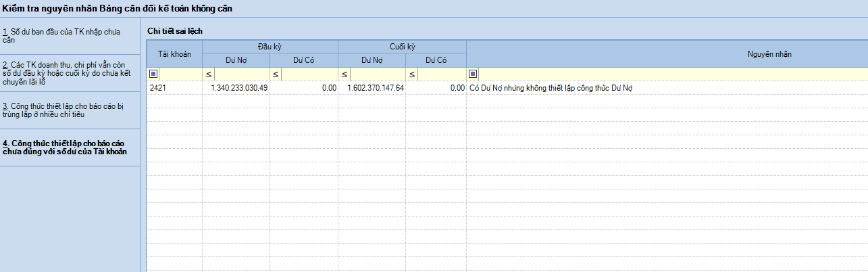Viewport: 868px width, 272px height.
Task: Select the opening debit cell 1.340.233.030,49
Action: [236, 88]
